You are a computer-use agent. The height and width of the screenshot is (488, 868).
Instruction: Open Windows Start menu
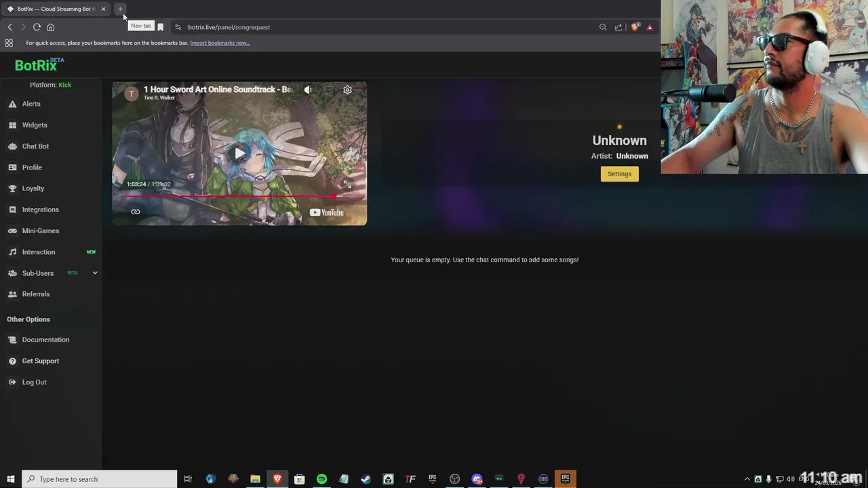pyautogui.click(x=10, y=479)
